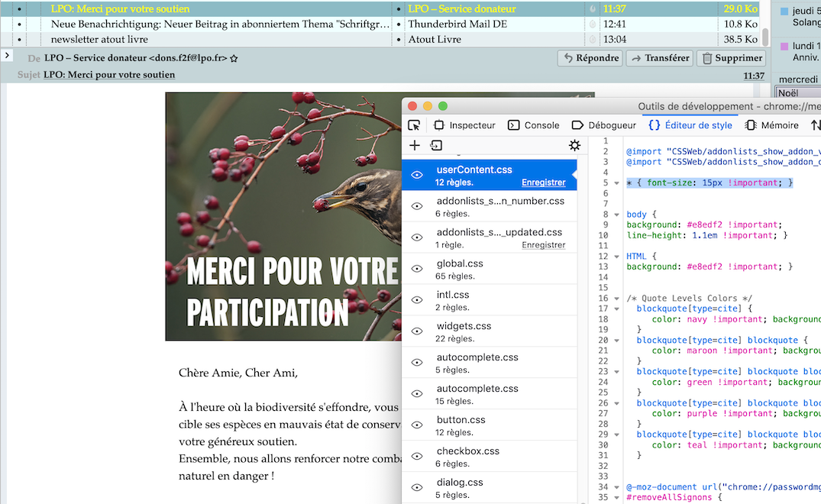The image size is (821, 504).
Task: Hide the widgets.css style sheet via eye icon
Action: click(417, 331)
